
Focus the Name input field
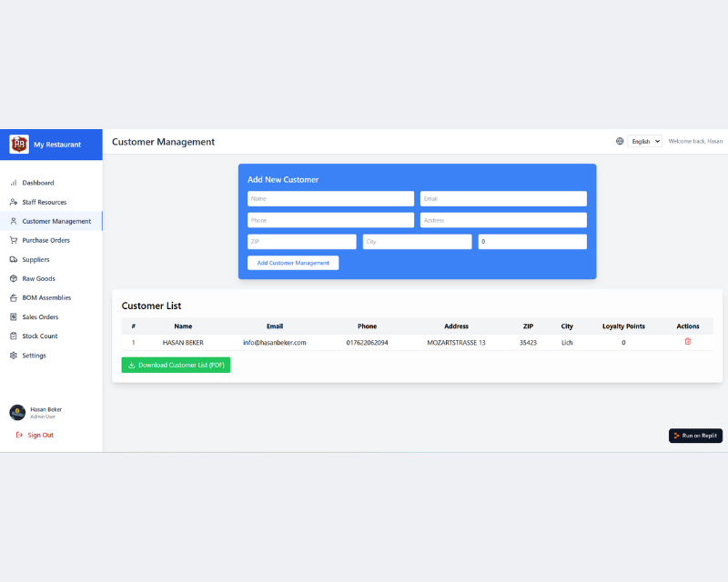pyautogui.click(x=330, y=198)
